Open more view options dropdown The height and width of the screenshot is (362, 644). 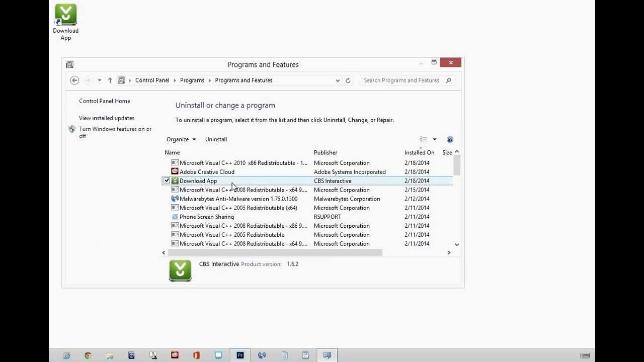pyautogui.click(x=435, y=139)
